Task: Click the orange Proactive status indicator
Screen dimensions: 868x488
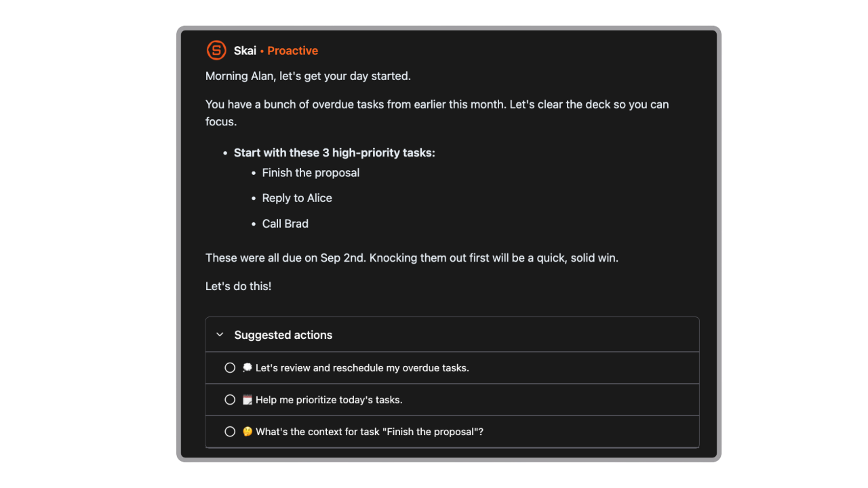Action: pyautogui.click(x=292, y=50)
